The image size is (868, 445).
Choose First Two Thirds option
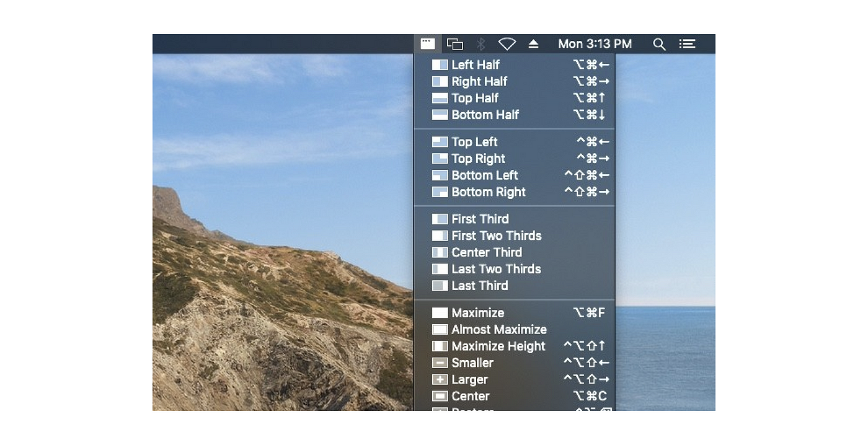pos(514,236)
